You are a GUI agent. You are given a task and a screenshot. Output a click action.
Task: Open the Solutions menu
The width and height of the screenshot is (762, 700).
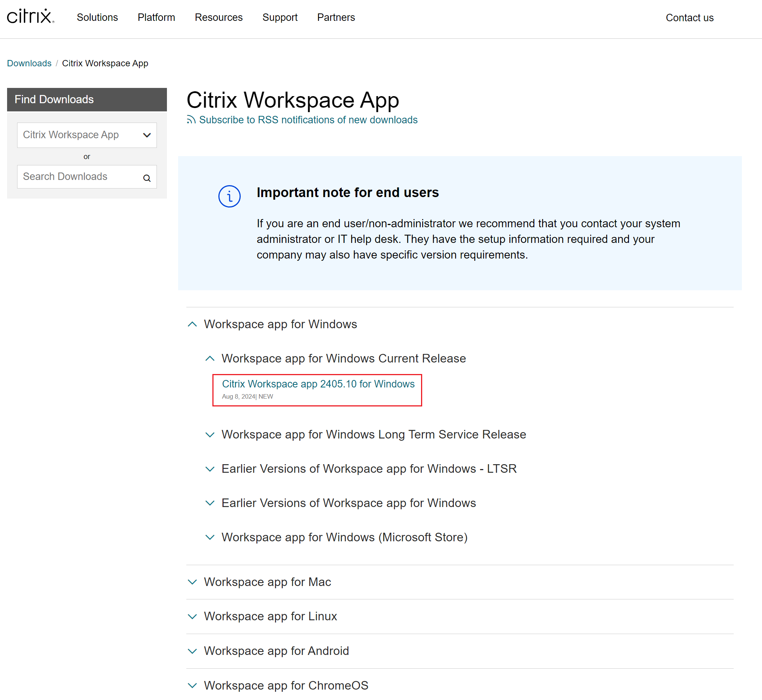[x=97, y=18]
